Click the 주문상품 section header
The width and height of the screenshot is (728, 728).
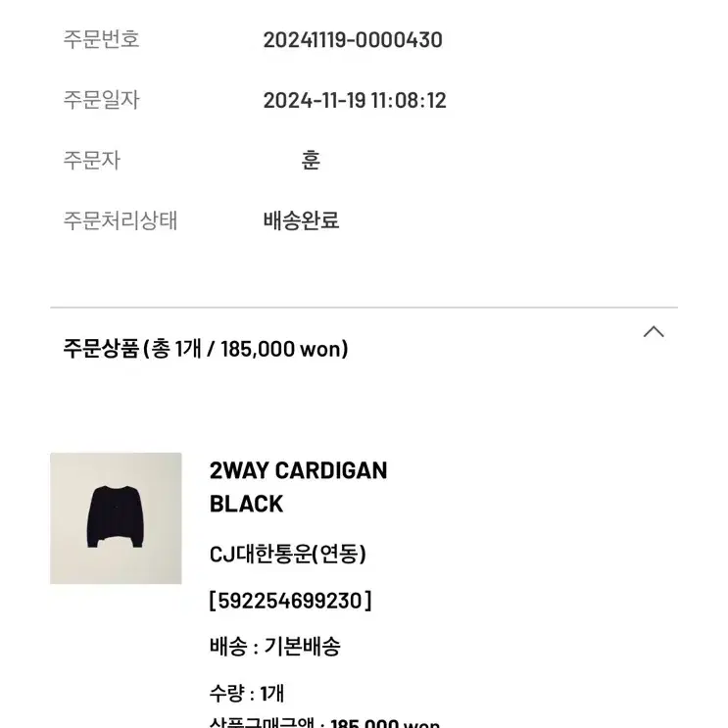(206, 349)
